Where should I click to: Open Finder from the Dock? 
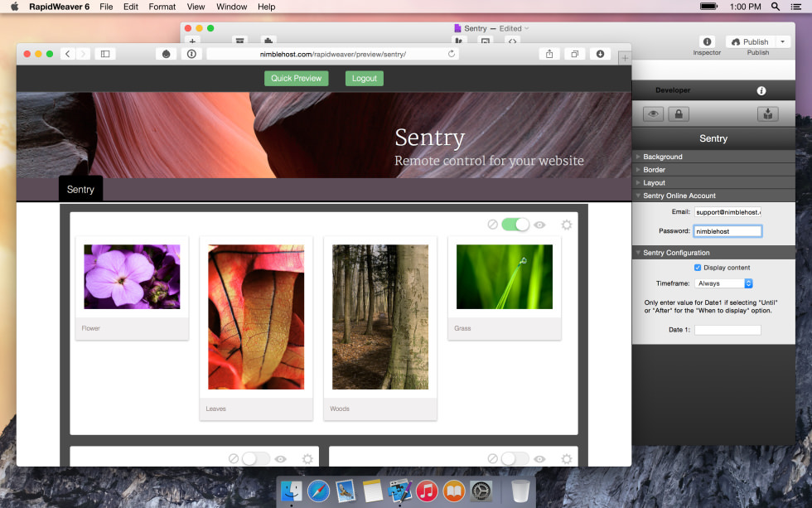tap(292, 491)
